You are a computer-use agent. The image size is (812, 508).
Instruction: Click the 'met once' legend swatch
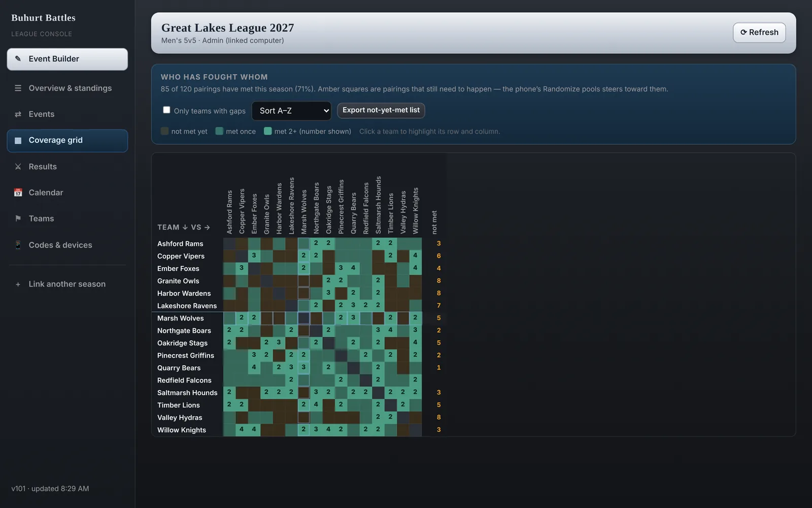pos(219,131)
